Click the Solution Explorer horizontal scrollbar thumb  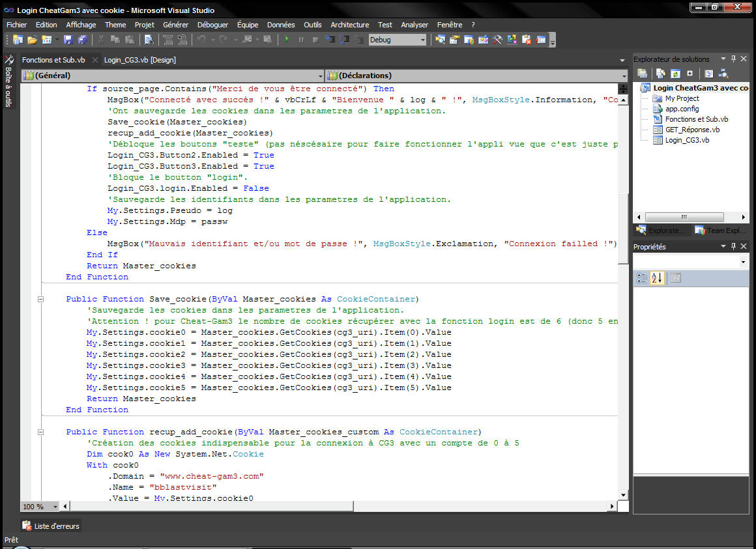tap(684, 217)
